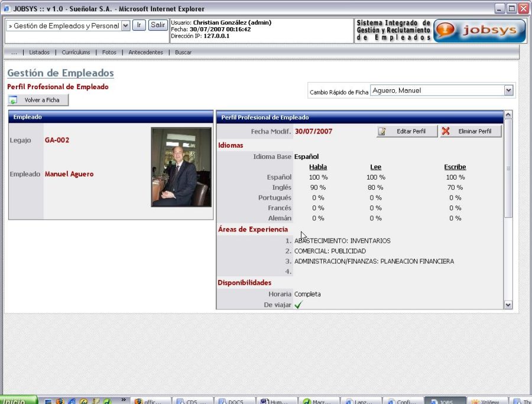Viewport: 532px width, 404px height.
Task: Select the Fotos menu item
Action: (x=109, y=53)
